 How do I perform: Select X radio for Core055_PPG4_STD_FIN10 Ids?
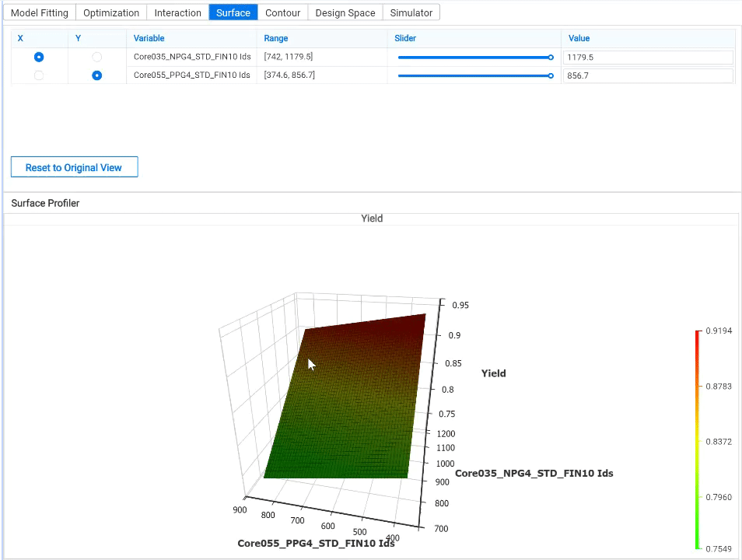39,75
